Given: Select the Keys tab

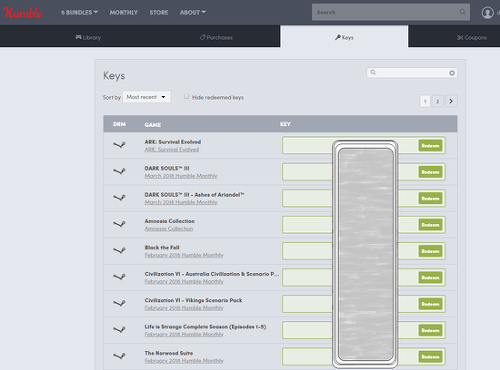Looking at the screenshot, I should tap(344, 37).
